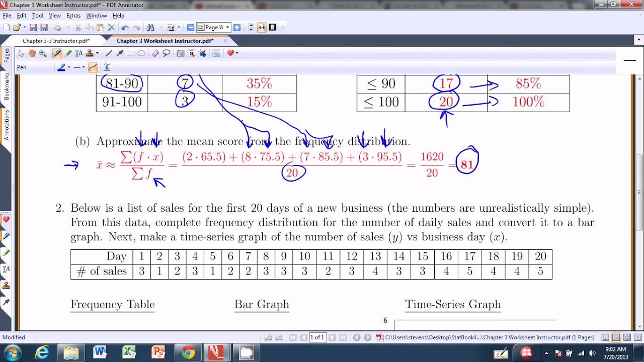The width and height of the screenshot is (644, 362).
Task: Open Microsoft Word from the taskbar
Action: click(x=100, y=352)
